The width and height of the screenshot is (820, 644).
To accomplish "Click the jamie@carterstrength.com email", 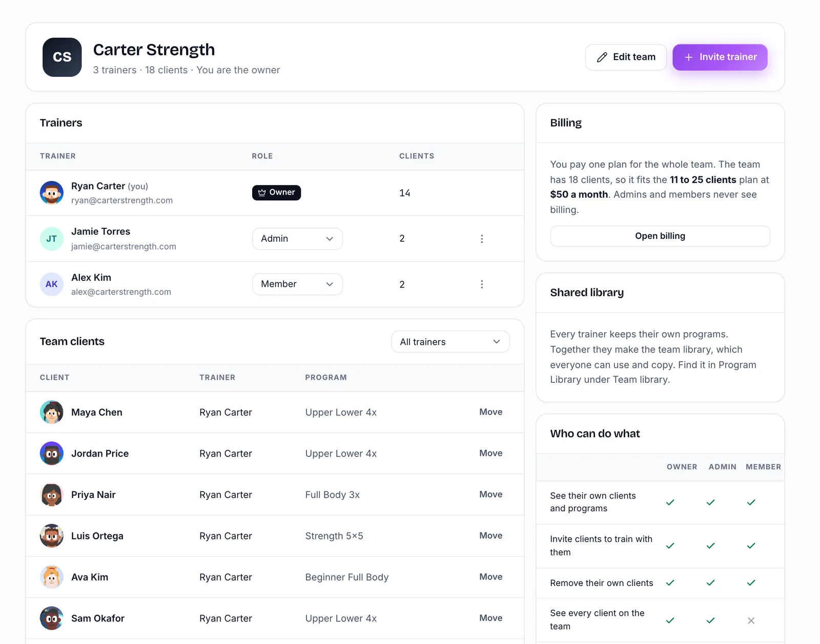I will pyautogui.click(x=124, y=246).
